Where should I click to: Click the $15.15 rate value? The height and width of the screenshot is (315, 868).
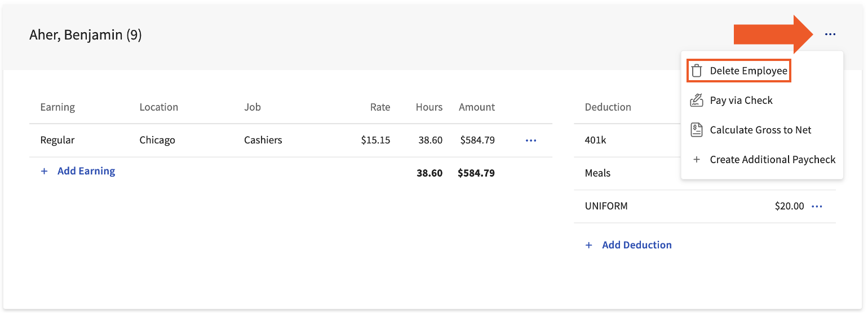pos(375,140)
